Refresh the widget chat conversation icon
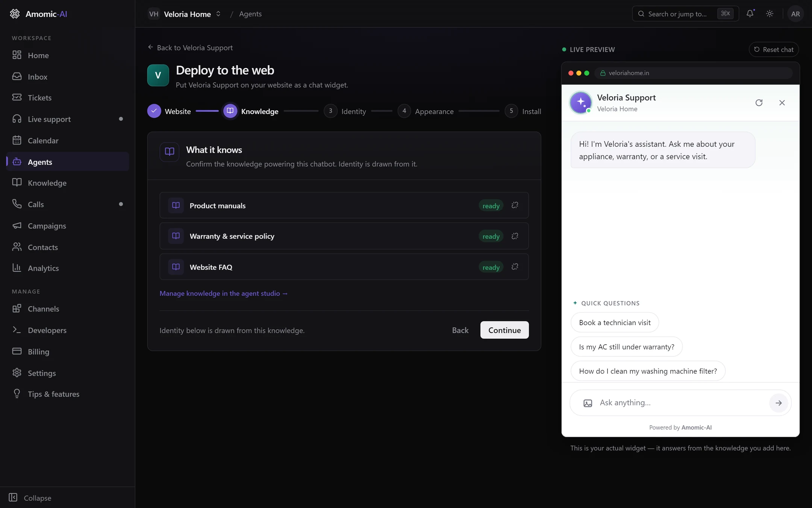 point(759,103)
